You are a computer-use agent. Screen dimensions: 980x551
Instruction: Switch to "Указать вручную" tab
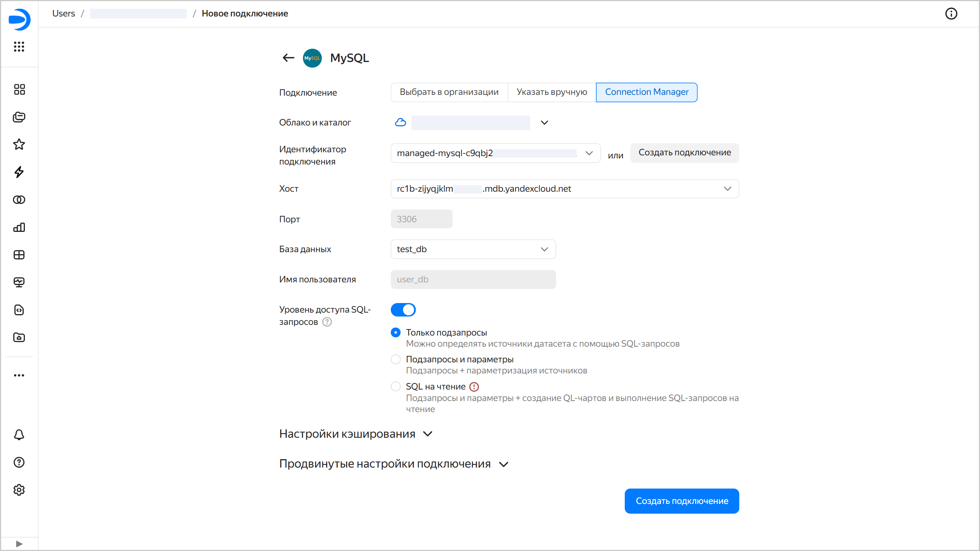552,92
